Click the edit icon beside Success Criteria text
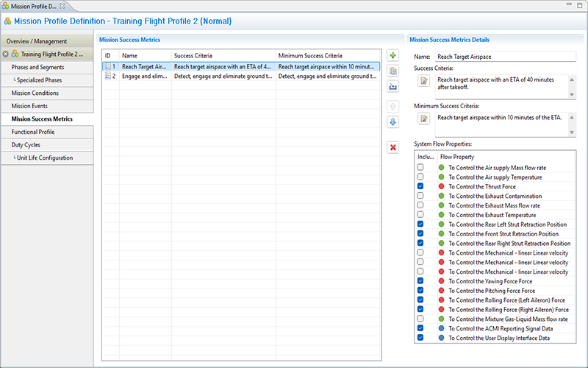Screen dimensions: 588x368 click(424, 81)
